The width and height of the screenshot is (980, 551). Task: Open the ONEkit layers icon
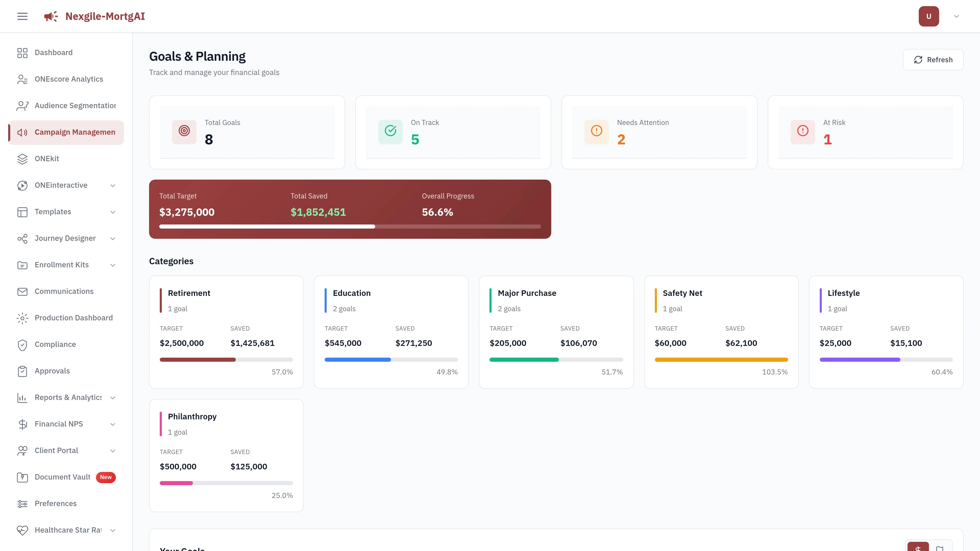coord(22,159)
